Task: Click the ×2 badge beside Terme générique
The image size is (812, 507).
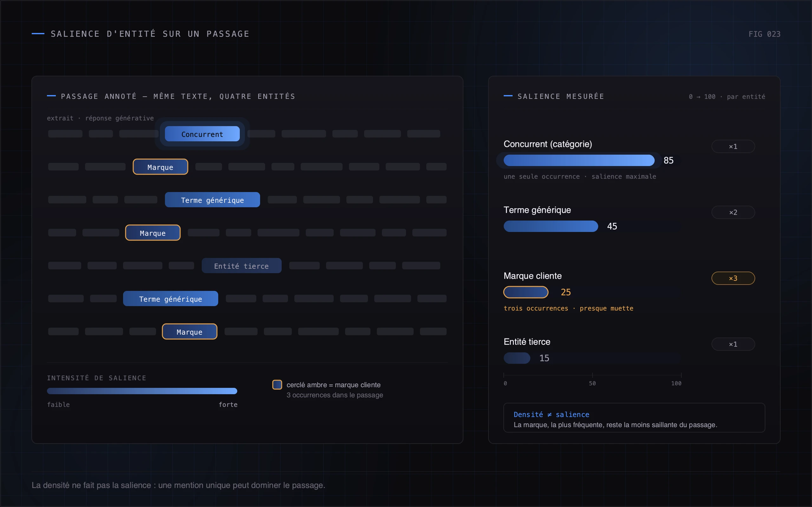Action: point(733,212)
